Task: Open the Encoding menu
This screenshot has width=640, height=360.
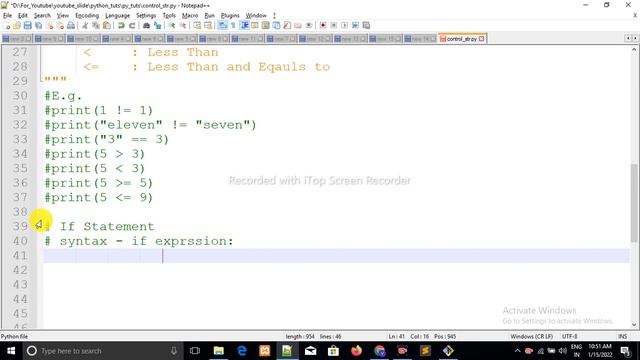Action: (87, 16)
